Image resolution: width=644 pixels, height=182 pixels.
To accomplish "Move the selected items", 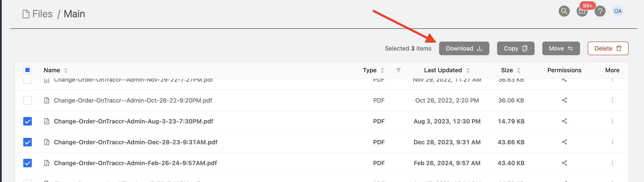I will [x=561, y=48].
